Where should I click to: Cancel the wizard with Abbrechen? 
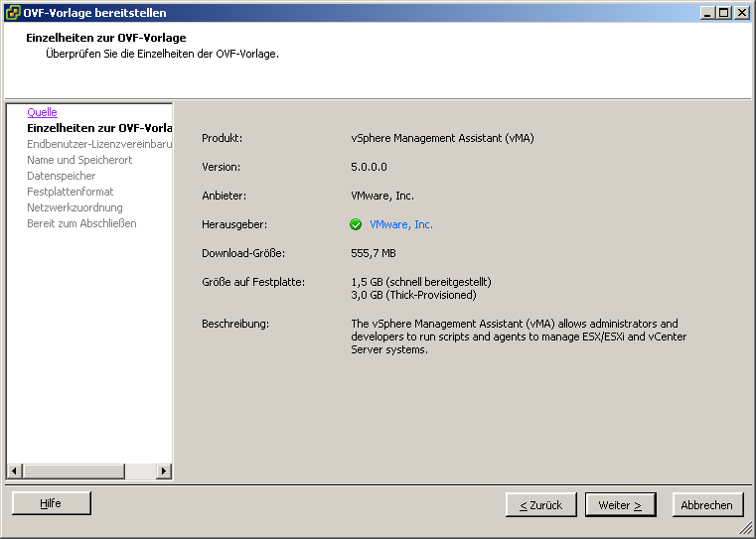707,505
